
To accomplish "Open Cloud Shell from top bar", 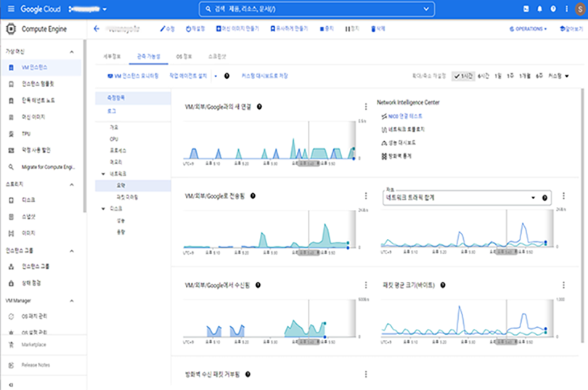I will tap(526, 9).
